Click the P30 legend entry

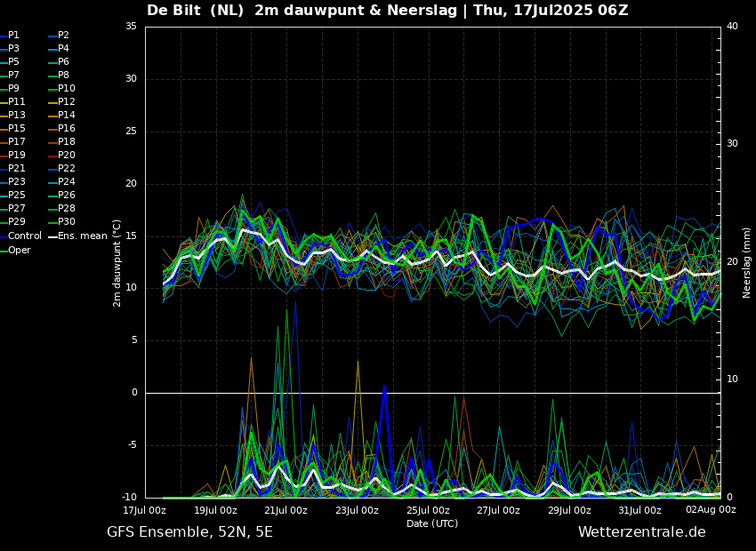click(x=67, y=222)
